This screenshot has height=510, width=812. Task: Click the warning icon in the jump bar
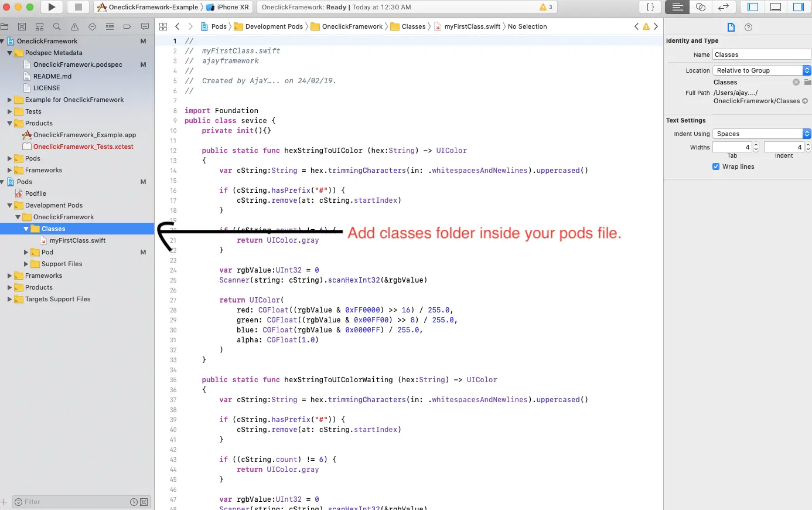[646, 26]
